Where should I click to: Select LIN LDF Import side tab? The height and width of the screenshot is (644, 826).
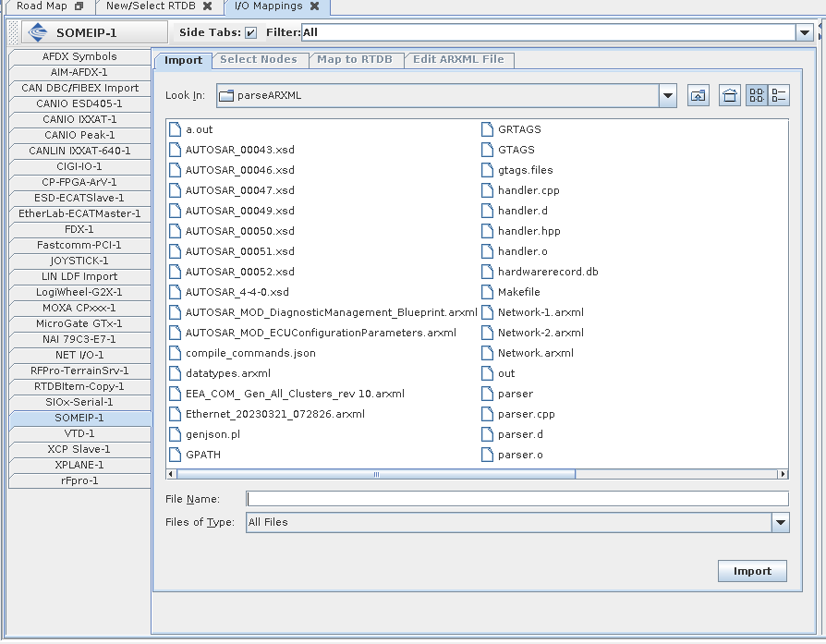tap(79, 276)
